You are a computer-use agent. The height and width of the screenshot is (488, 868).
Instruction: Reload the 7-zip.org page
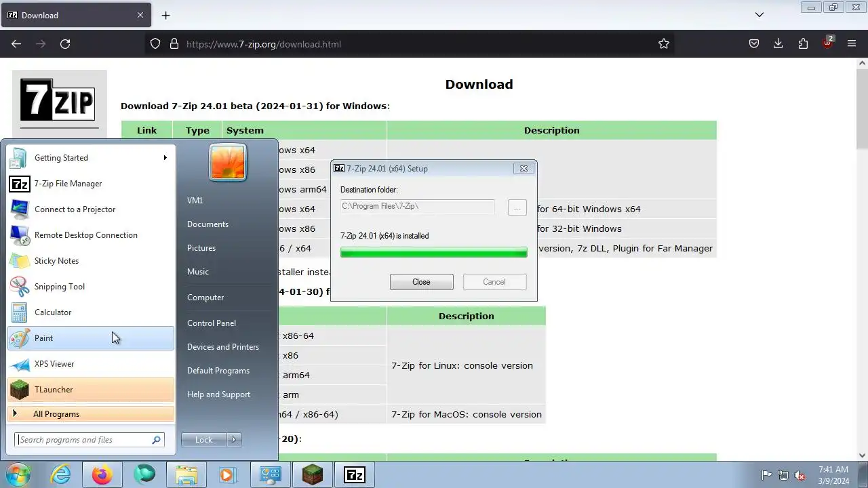click(65, 44)
